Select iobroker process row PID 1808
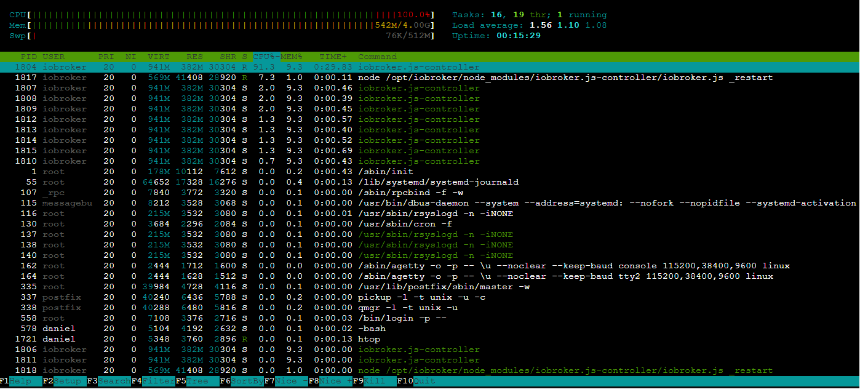Screen dimensions: 868x392 [x=429, y=98]
